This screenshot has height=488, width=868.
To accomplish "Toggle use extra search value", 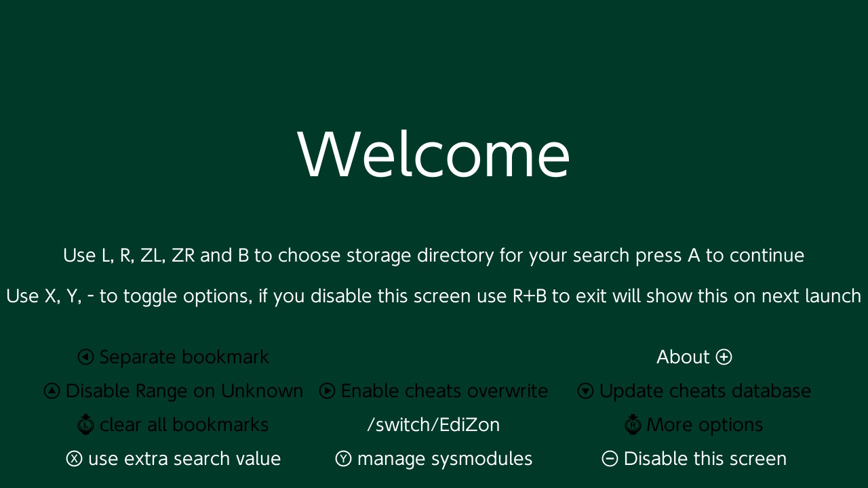I will pyautogui.click(x=184, y=459).
